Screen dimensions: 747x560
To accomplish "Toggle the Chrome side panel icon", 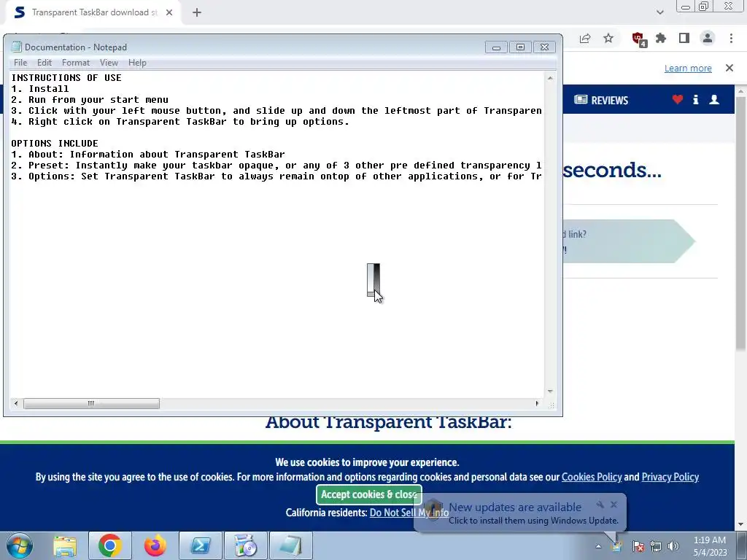I will (x=684, y=38).
